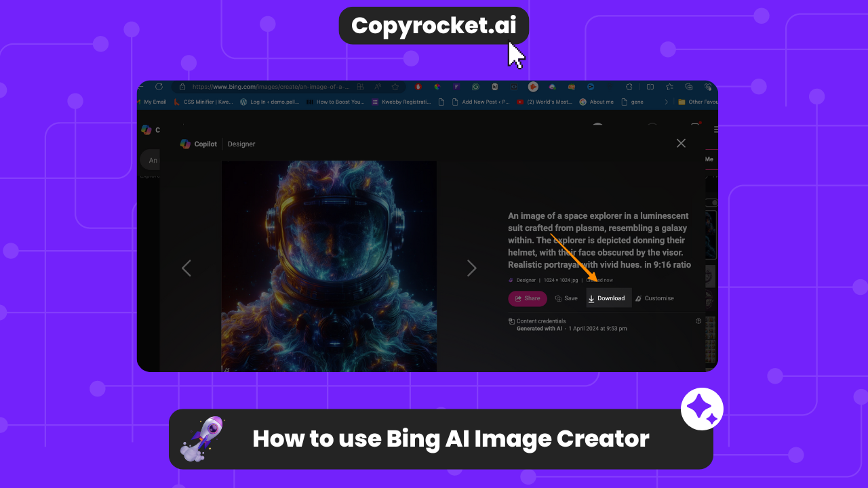Screen dimensions: 868x488
Task: Reload the page with refresh icon
Action: point(159,87)
